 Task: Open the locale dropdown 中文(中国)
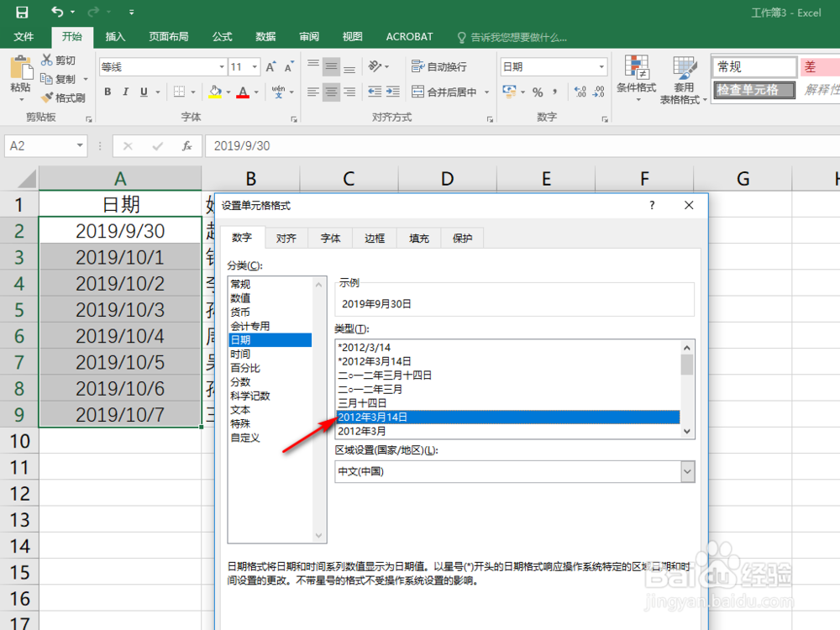[x=687, y=472]
